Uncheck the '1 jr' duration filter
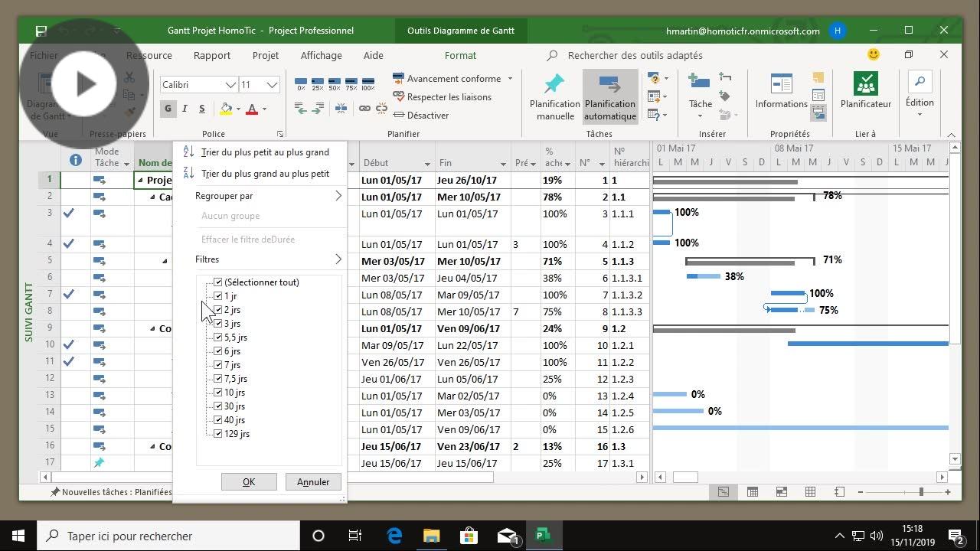Screen dimensions: 980x551 218,296
